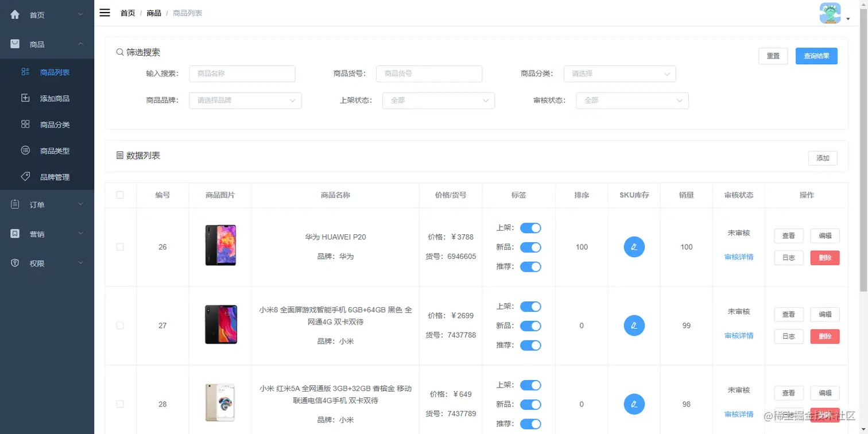Click 日志 for HUAWEI P20
Viewport: 868px width, 434px height.
point(789,258)
